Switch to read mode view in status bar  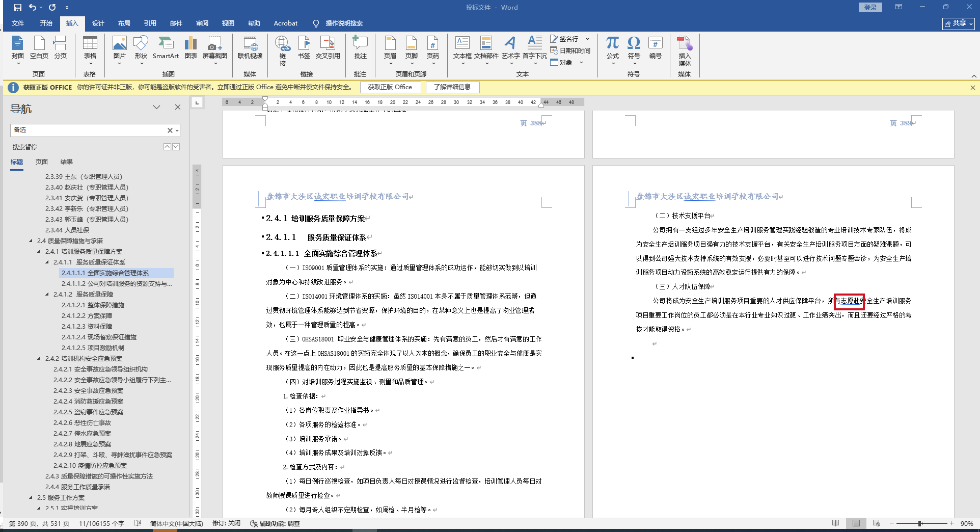[x=836, y=523]
